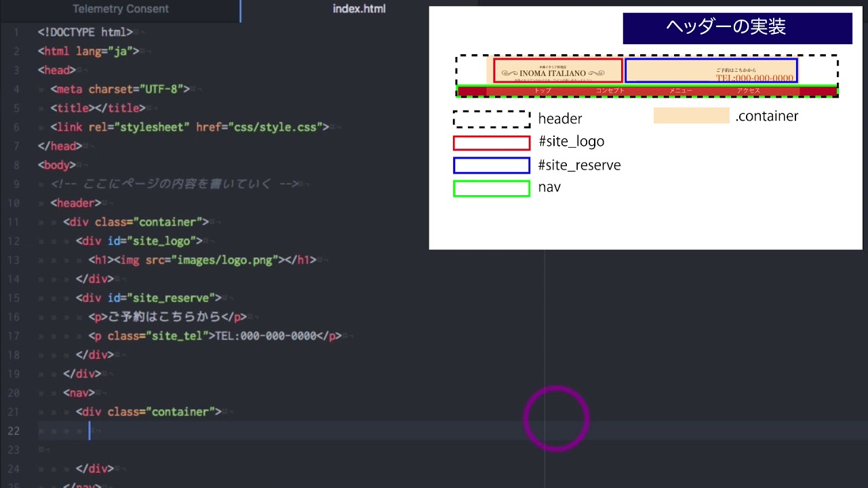Click the beige .container legend swatch
868x488 pixels.
(692, 116)
